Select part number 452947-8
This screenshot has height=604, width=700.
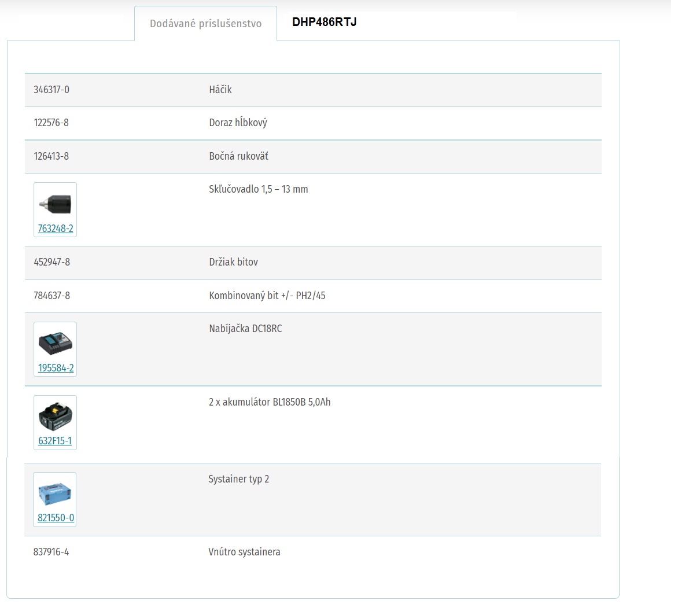[x=52, y=262]
